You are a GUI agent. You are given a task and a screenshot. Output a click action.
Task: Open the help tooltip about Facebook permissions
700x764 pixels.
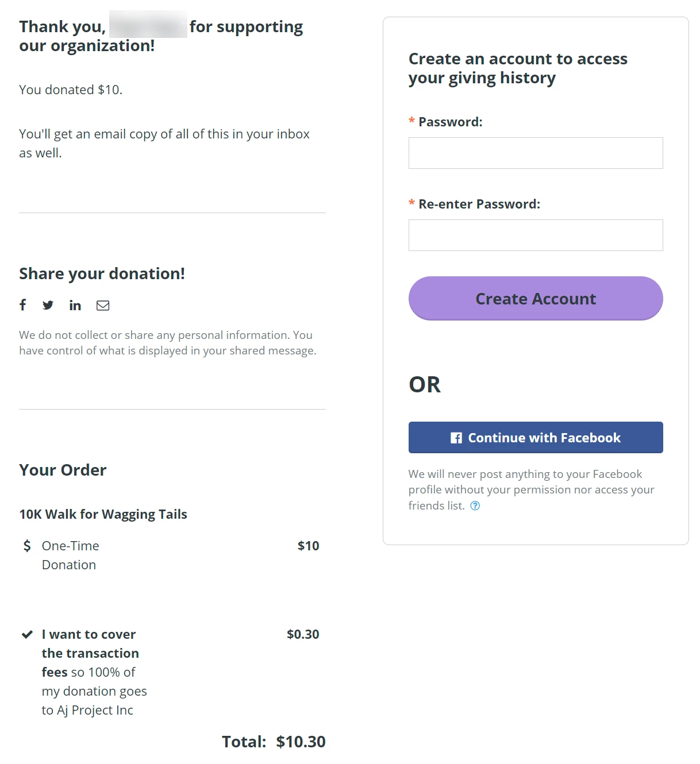coord(475,506)
